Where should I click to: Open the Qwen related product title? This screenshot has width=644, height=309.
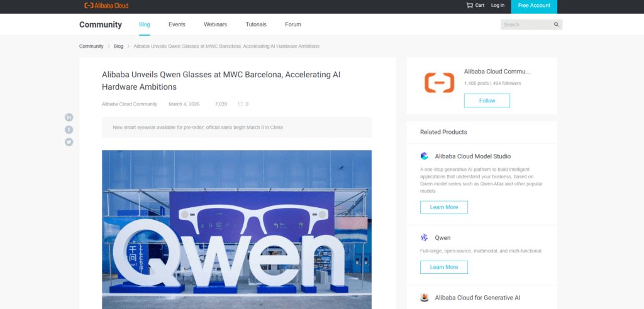click(x=443, y=237)
